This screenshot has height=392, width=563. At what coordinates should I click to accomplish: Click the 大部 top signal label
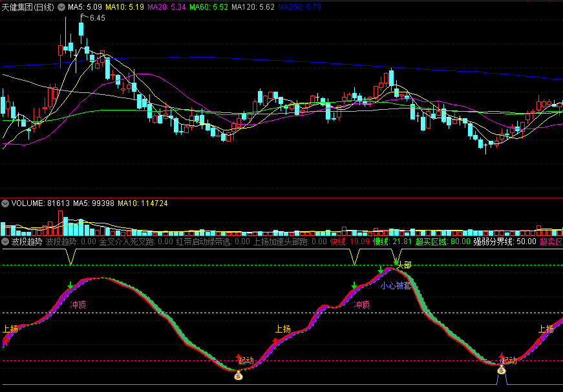(405, 265)
